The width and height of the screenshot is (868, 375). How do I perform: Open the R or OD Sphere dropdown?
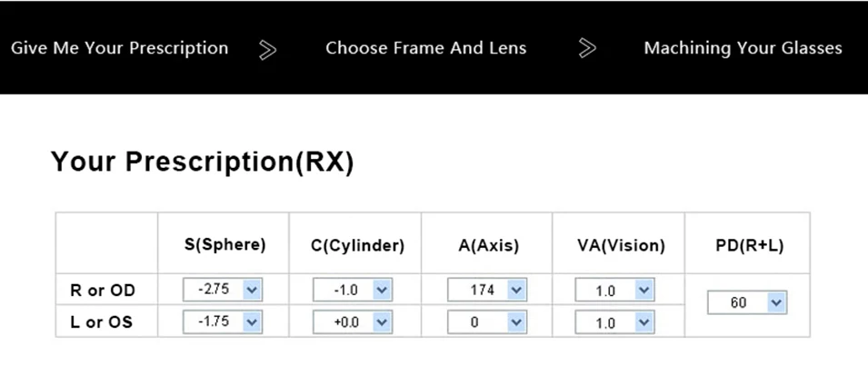(x=223, y=290)
